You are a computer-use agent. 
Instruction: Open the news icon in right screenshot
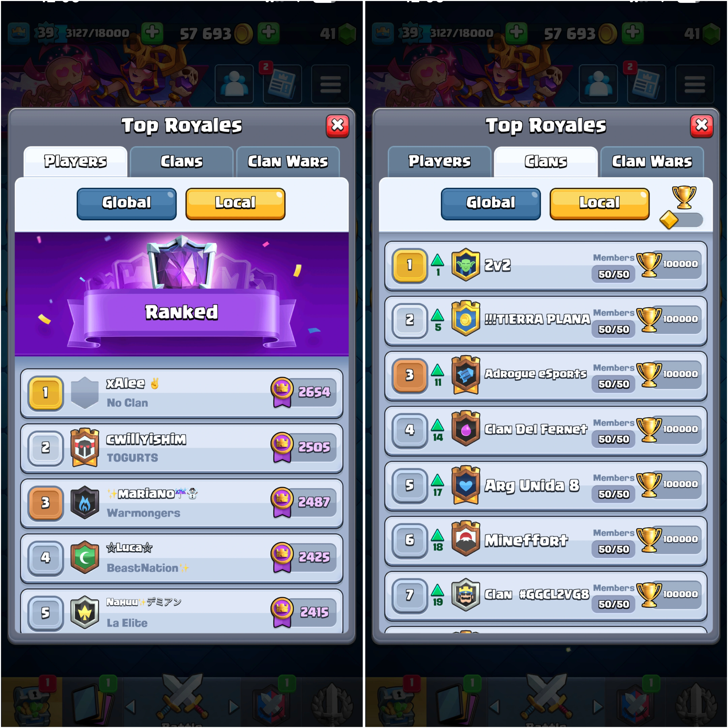tap(647, 84)
